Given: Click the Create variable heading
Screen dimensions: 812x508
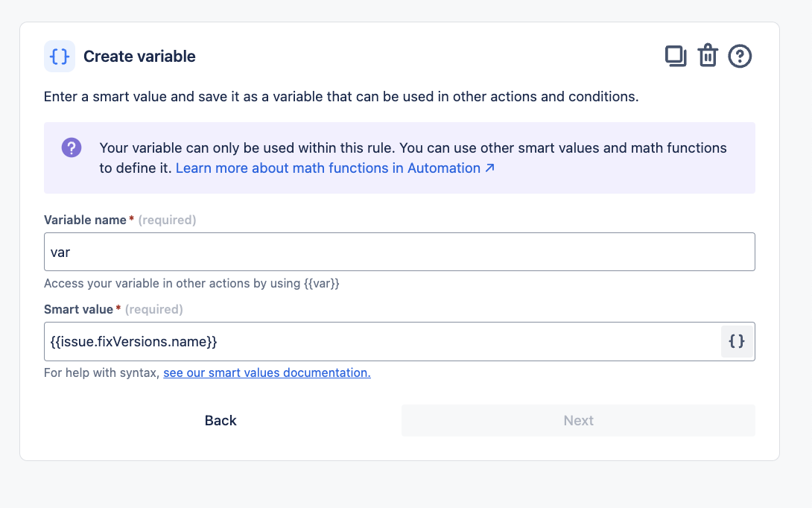Looking at the screenshot, I should pyautogui.click(x=139, y=57).
